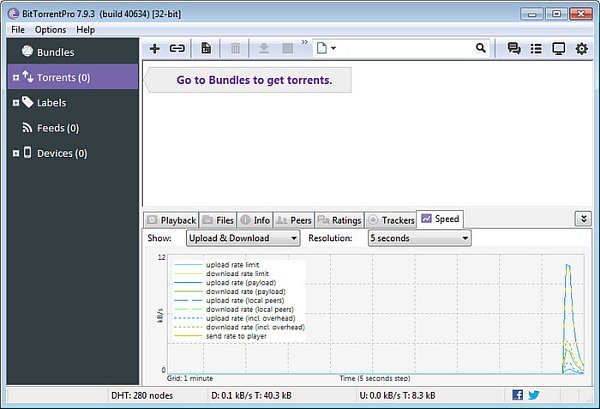Switch to the Info tab
This screenshot has width=600, height=409.
pyautogui.click(x=255, y=220)
